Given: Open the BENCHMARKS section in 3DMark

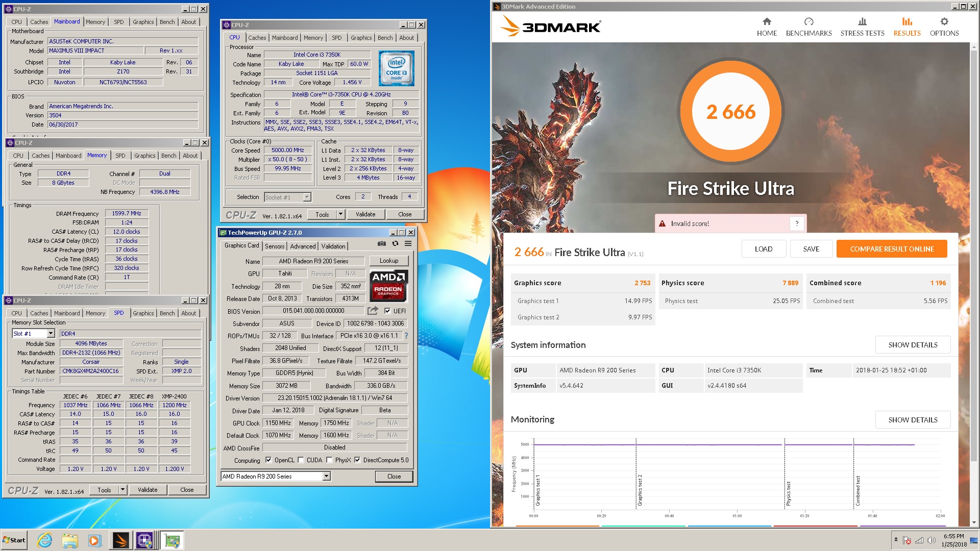Looking at the screenshot, I should 808,27.
